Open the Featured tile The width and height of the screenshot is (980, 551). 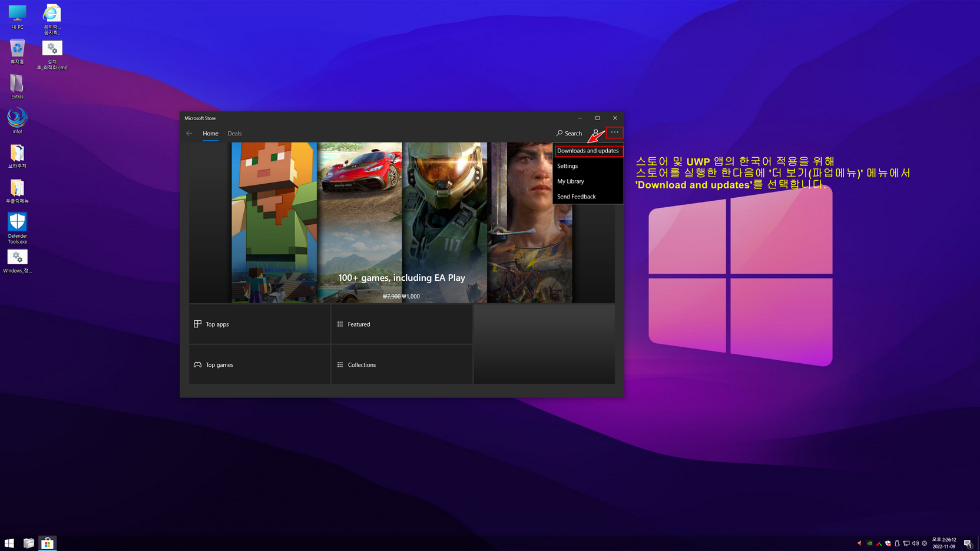pos(402,324)
